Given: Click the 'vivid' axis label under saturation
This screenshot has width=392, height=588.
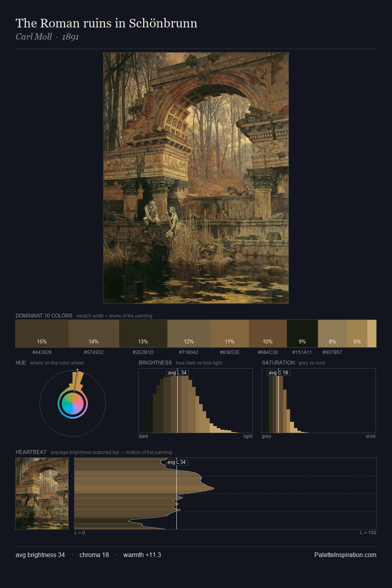Looking at the screenshot, I should click(370, 436).
